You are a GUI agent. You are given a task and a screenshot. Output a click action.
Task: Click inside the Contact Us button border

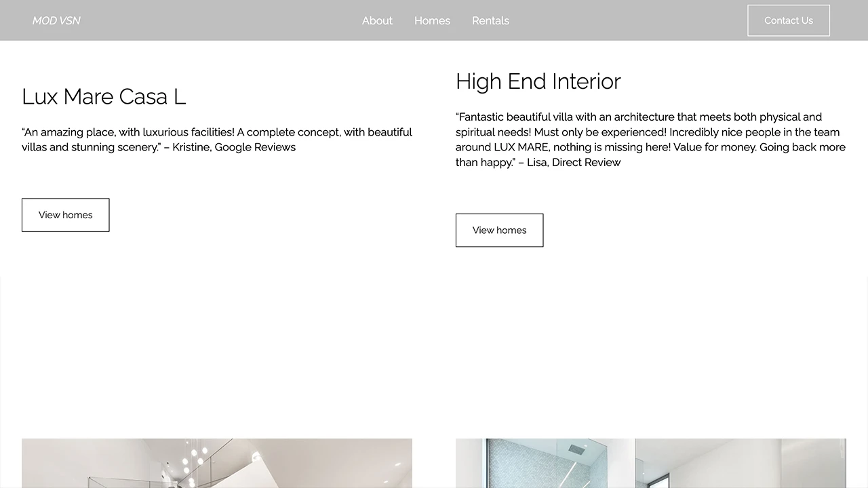(788, 20)
